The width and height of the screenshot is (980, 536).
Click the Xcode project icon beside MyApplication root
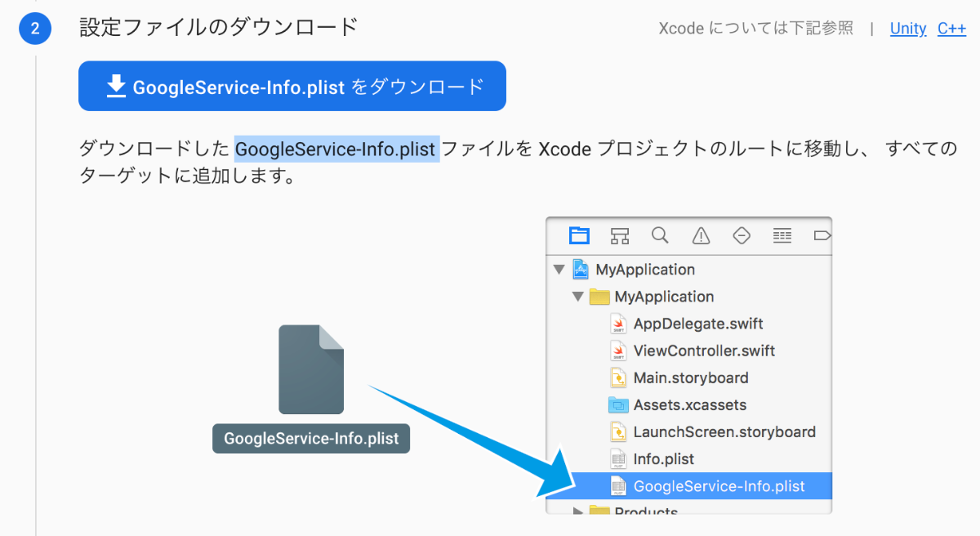pos(581,269)
